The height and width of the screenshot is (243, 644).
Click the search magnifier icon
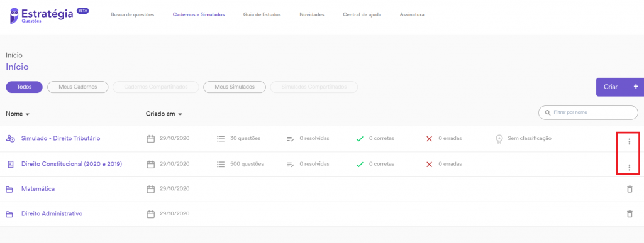point(547,112)
